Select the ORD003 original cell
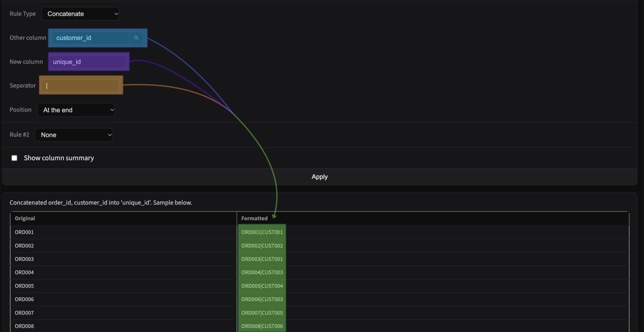 pos(123,259)
